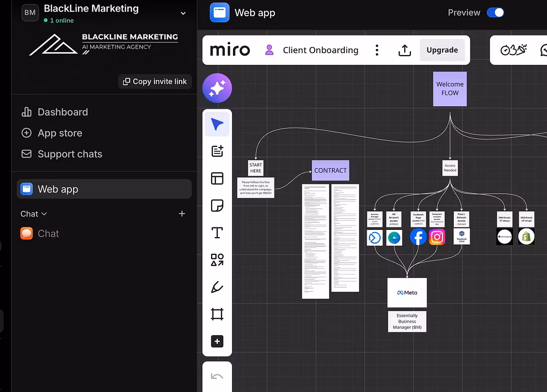Click the right contract document page
This screenshot has height=392, width=547.
pyautogui.click(x=345, y=238)
